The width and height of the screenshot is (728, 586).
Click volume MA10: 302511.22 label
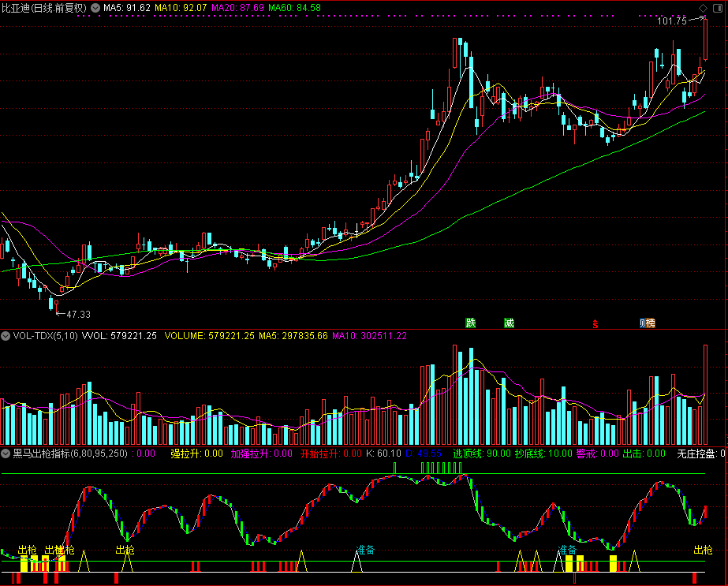tap(370, 336)
